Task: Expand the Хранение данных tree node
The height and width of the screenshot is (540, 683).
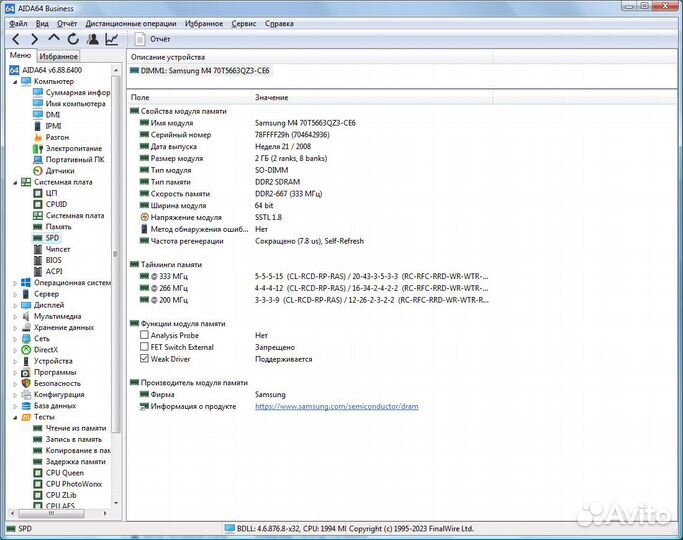Action: (x=15, y=328)
